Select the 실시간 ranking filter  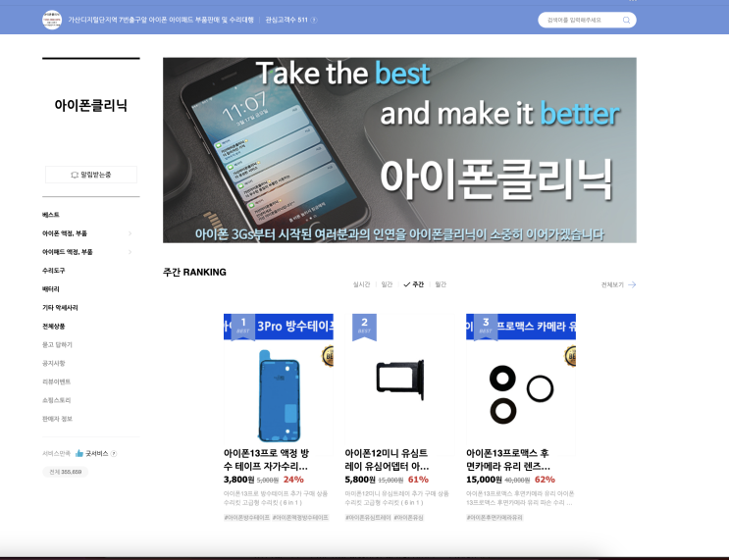pos(361,284)
